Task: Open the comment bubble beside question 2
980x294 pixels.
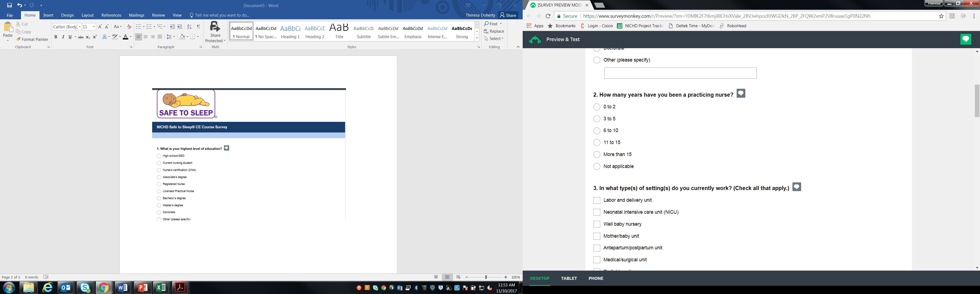Action: 741,94
